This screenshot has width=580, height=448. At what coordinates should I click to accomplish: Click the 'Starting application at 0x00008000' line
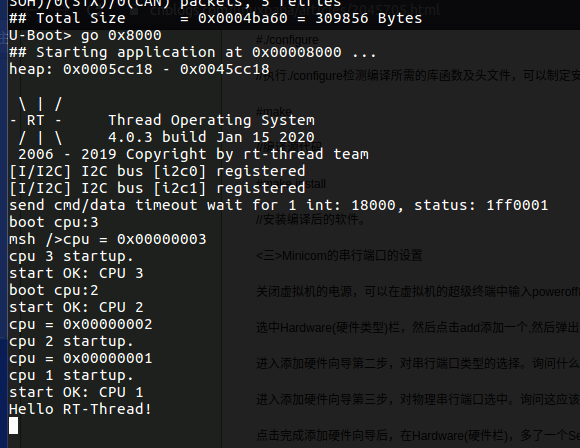pyautogui.click(x=192, y=53)
